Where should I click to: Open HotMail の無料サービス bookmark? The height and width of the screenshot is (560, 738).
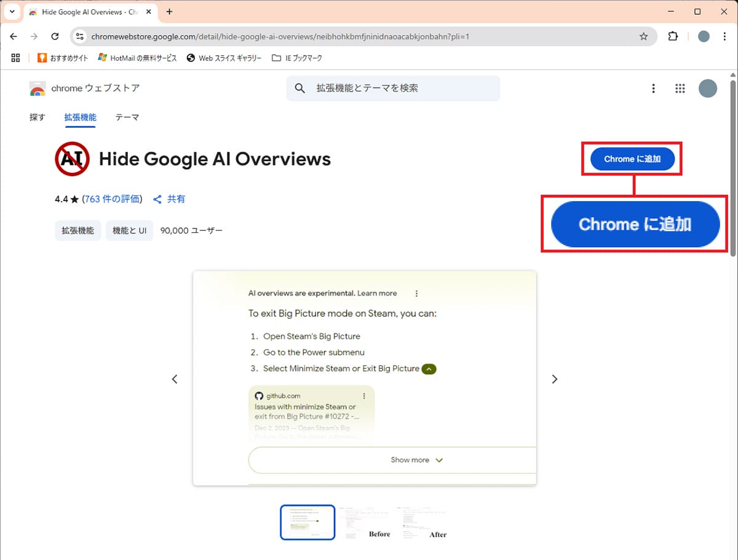point(137,58)
